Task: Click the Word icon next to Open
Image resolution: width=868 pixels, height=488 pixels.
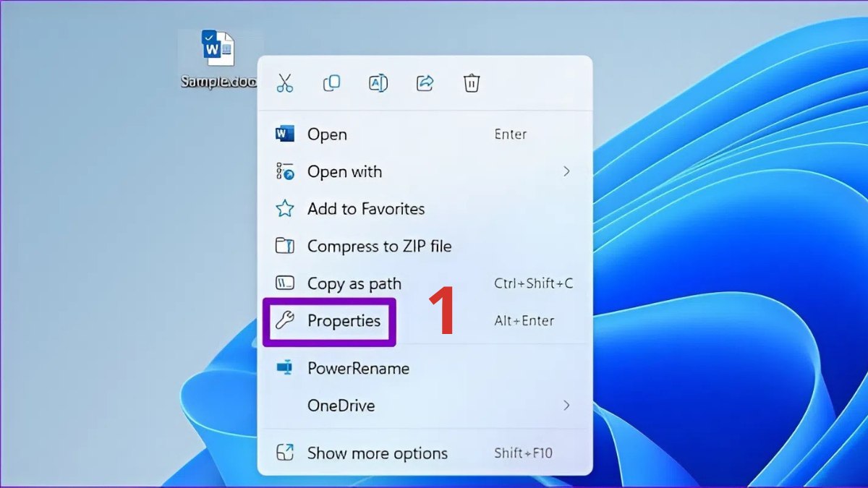Action: (x=285, y=134)
